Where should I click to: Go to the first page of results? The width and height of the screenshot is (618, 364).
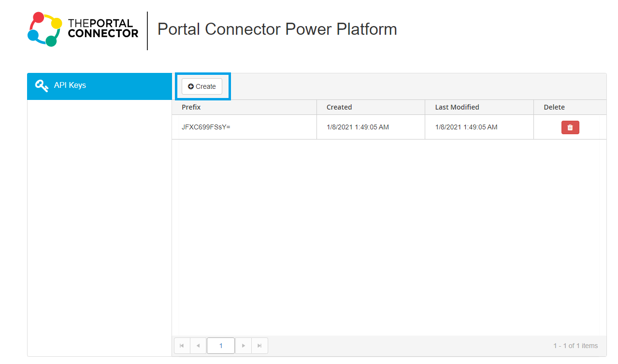click(182, 346)
